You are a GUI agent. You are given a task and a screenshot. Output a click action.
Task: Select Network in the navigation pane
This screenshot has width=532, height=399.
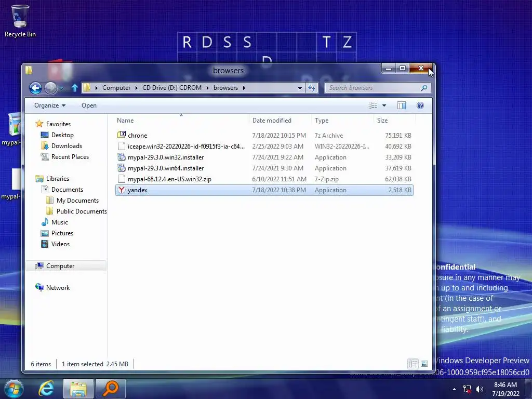click(x=58, y=288)
